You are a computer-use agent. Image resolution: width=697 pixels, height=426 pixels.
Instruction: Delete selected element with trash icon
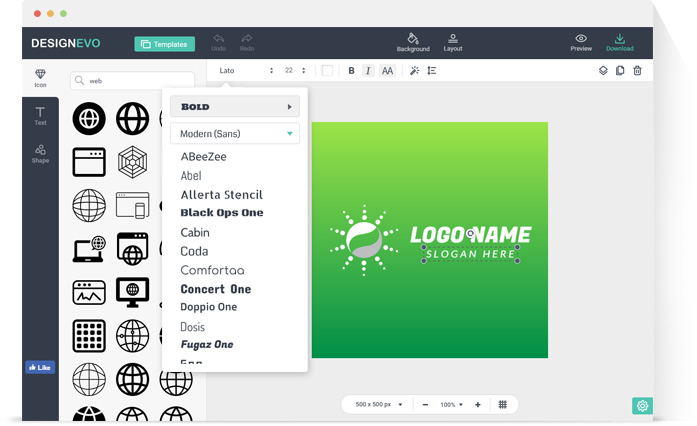tap(637, 71)
